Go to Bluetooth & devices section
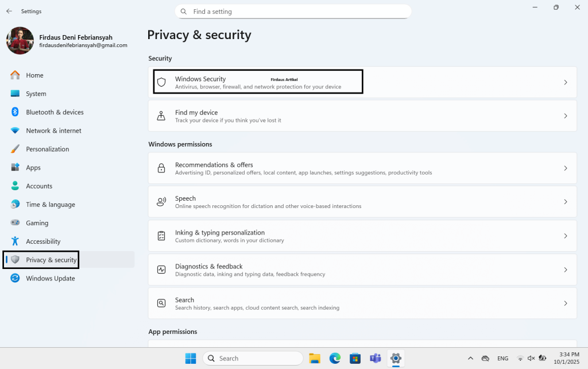The width and height of the screenshot is (588, 369). 55,112
